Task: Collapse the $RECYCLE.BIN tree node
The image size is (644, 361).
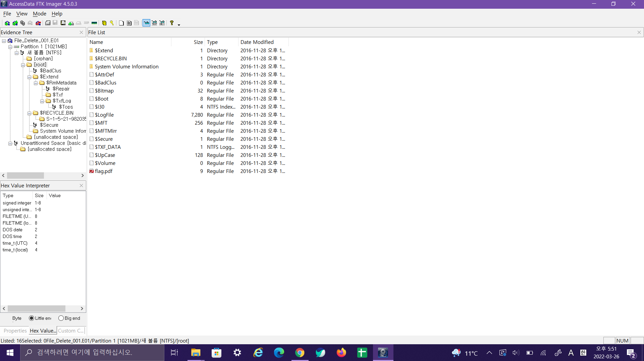Action: click(x=30, y=113)
